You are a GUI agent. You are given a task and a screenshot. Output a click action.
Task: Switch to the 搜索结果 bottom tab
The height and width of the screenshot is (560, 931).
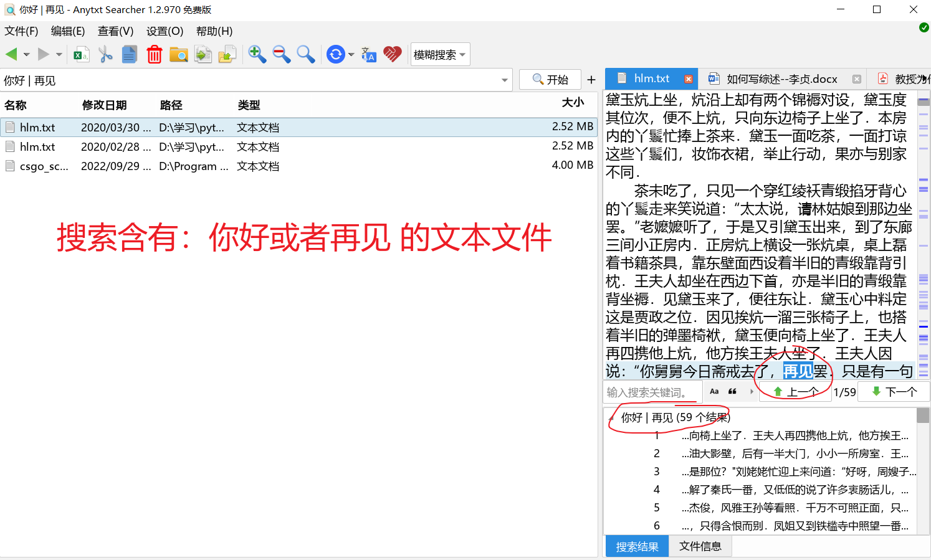coord(637,546)
